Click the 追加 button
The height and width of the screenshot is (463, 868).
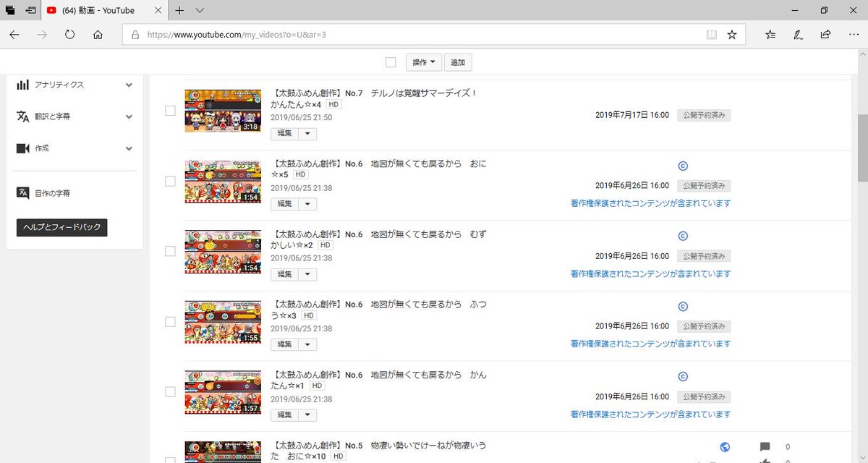pos(458,62)
